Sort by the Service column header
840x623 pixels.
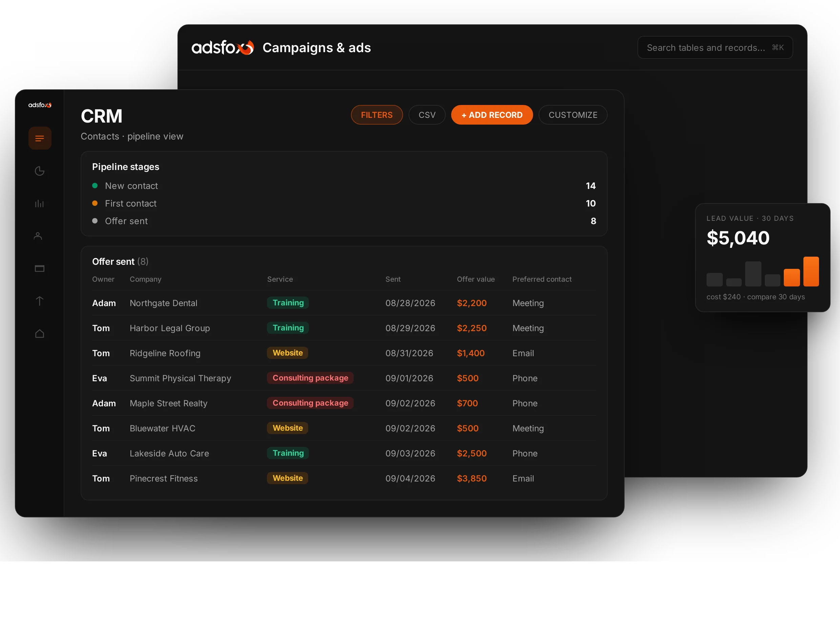click(280, 279)
